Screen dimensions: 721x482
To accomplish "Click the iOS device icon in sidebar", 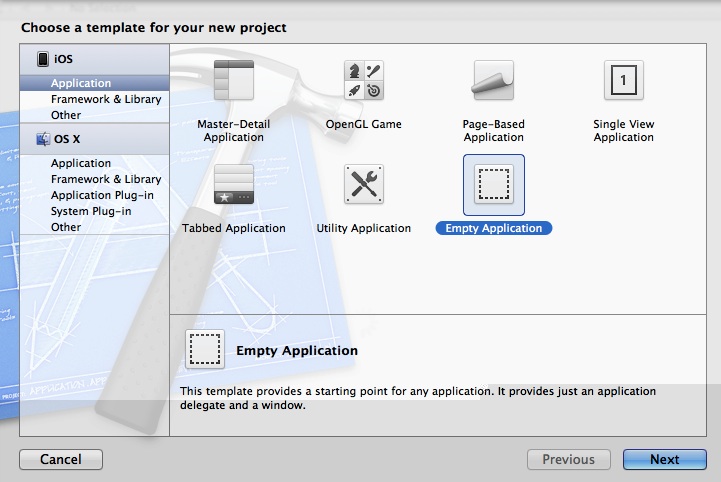I will point(43,59).
